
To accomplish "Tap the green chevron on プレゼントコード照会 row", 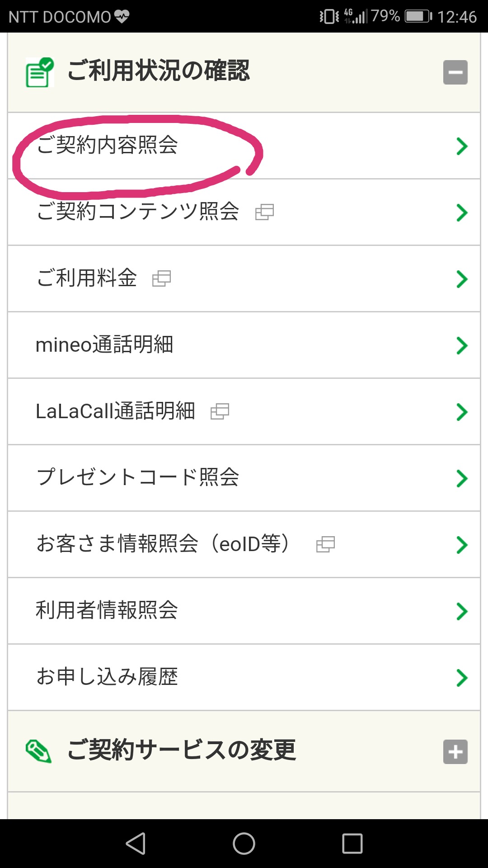I will click(x=461, y=478).
